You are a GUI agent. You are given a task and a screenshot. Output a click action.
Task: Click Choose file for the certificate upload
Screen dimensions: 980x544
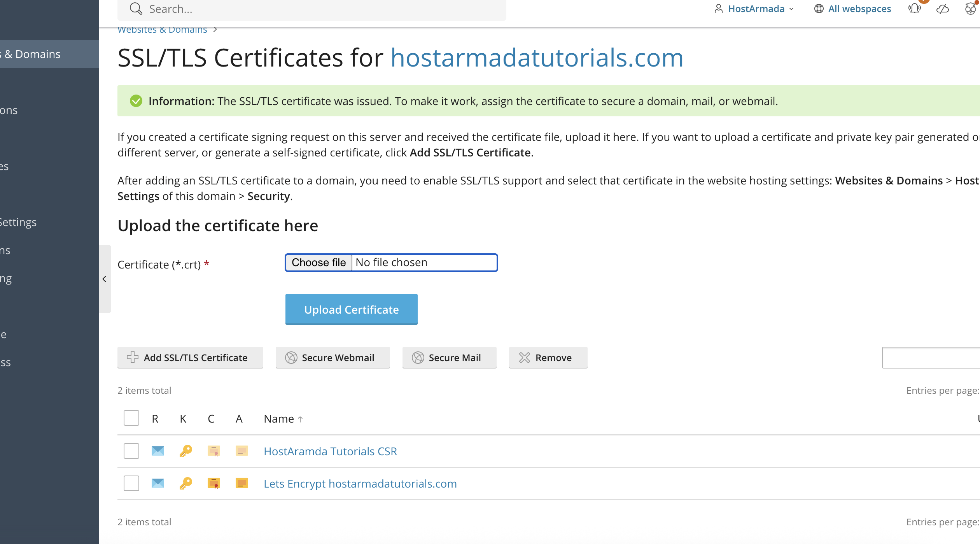pyautogui.click(x=318, y=262)
